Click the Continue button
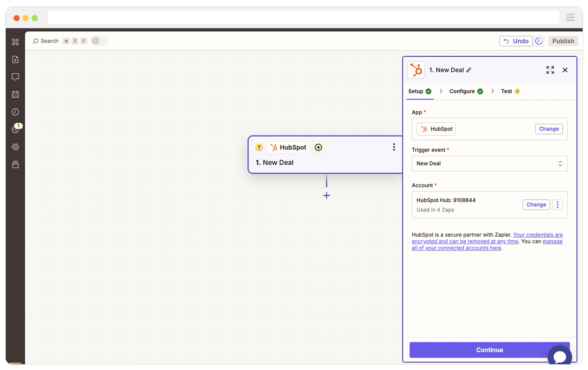 click(489, 350)
